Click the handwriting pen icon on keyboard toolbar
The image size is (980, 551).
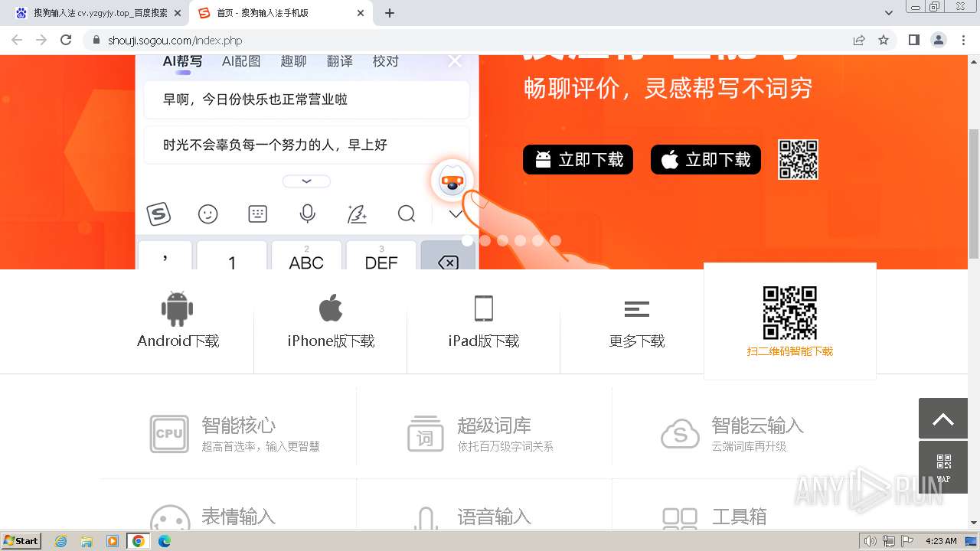(x=358, y=214)
